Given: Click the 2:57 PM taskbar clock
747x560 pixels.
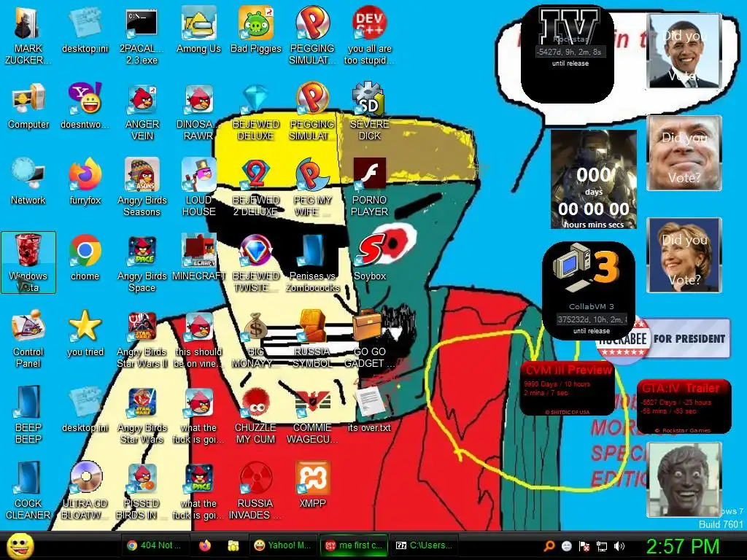Looking at the screenshot, I should 682,545.
